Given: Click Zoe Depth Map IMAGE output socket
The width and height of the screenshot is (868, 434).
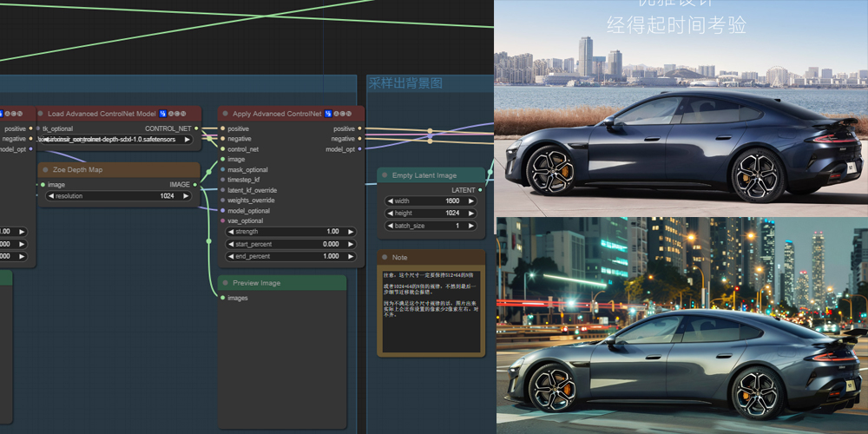Looking at the screenshot, I should [194, 184].
